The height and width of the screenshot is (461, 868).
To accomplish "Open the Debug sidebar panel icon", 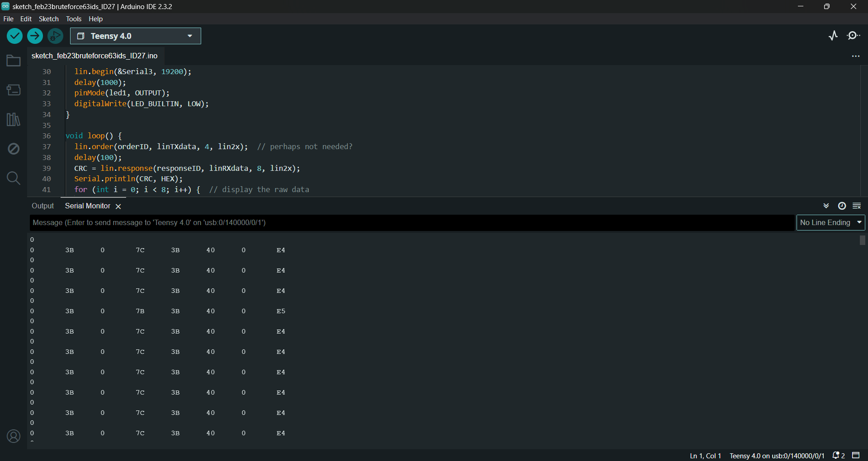I will click(x=14, y=149).
